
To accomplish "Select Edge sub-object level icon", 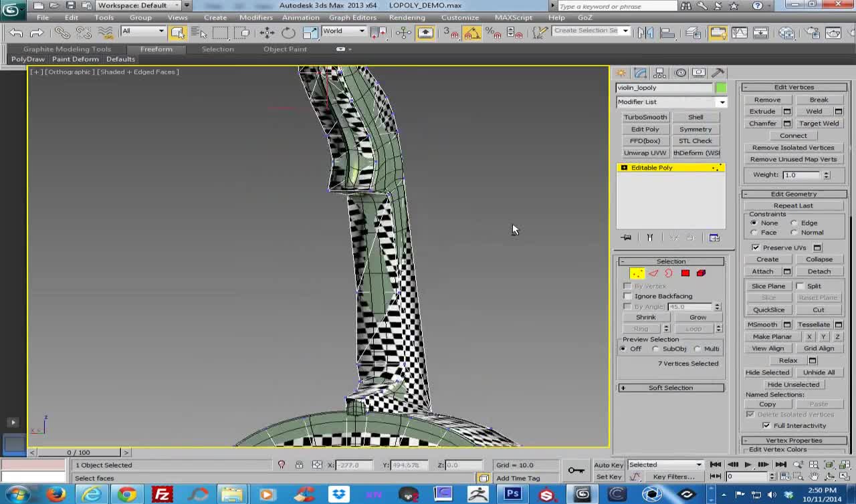I will (653, 273).
